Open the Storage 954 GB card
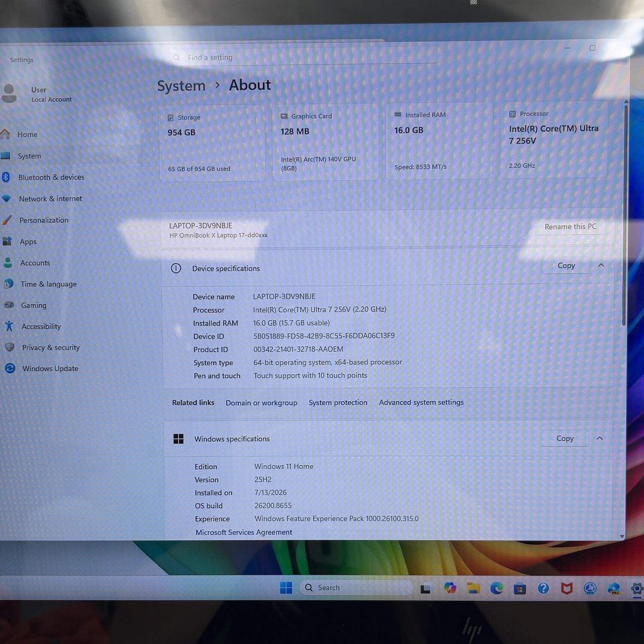 (212, 143)
